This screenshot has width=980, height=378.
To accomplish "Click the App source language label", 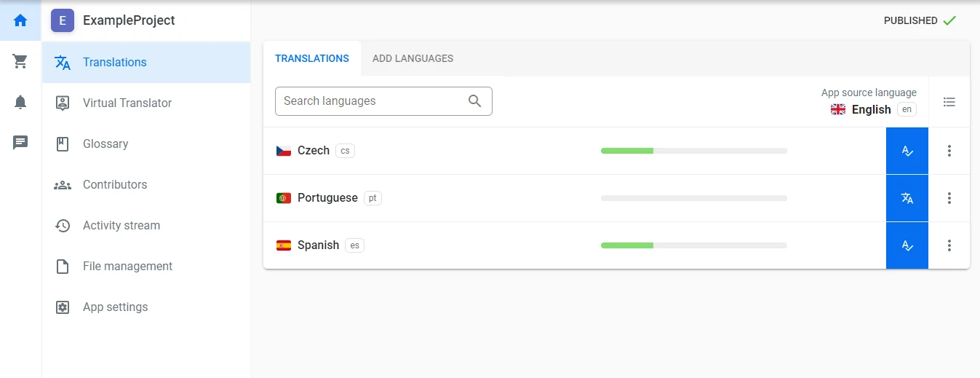I will (x=869, y=92).
